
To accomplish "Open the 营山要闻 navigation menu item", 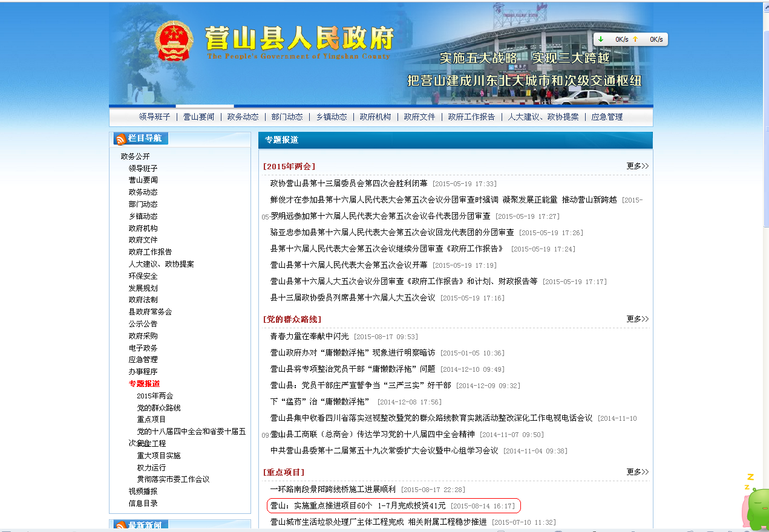I will tap(198, 117).
